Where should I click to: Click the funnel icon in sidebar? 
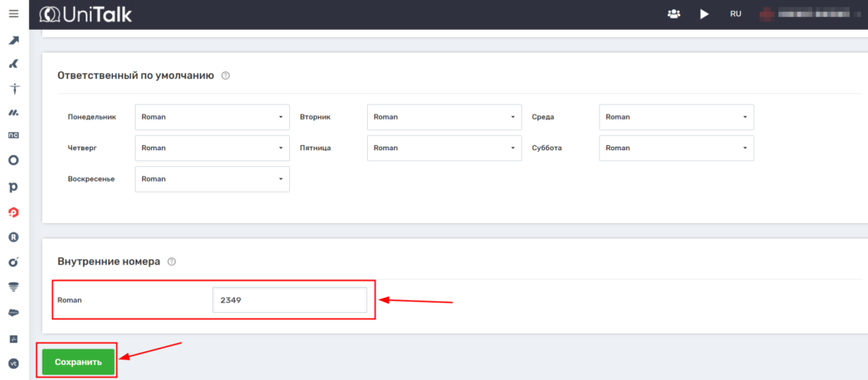coord(14,287)
